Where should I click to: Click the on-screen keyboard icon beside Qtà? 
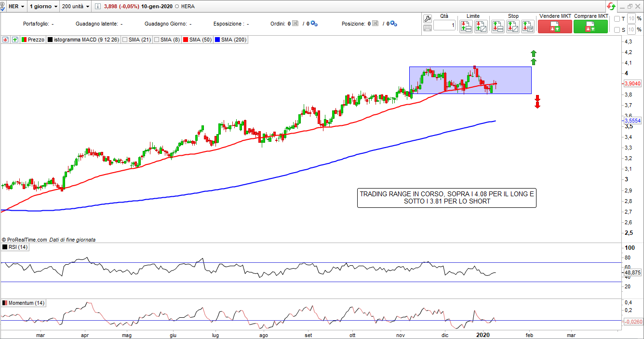click(427, 28)
